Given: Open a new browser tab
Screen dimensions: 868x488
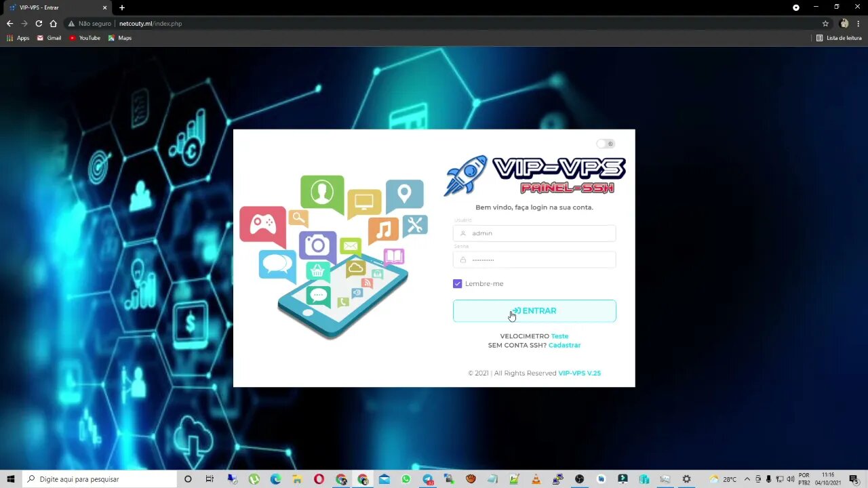Looking at the screenshot, I should (122, 7).
